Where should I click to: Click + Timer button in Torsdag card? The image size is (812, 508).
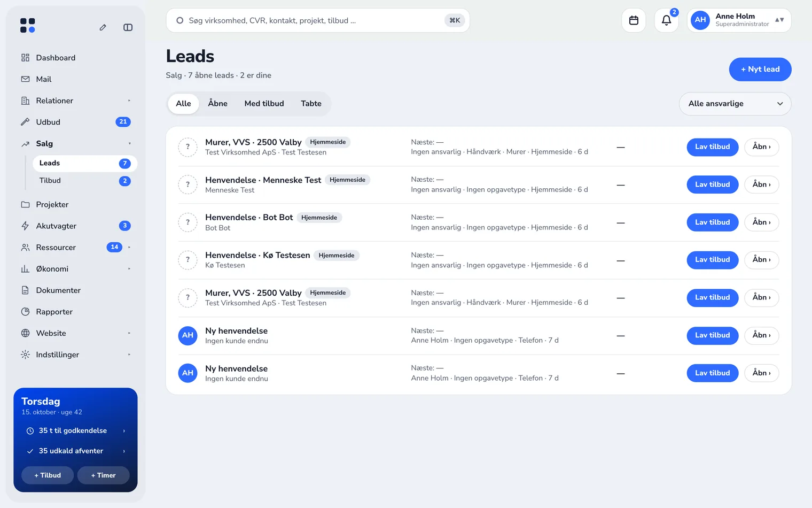click(103, 475)
